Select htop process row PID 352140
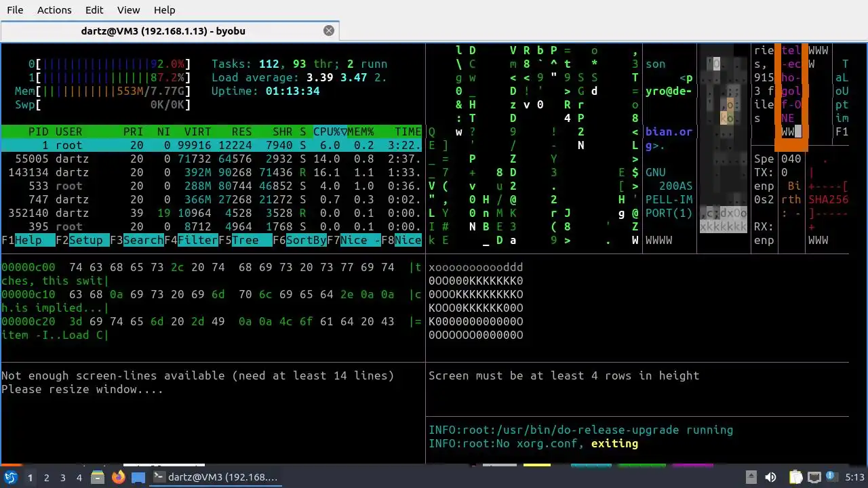Screen dimensions: 868x488 [x=212, y=213]
